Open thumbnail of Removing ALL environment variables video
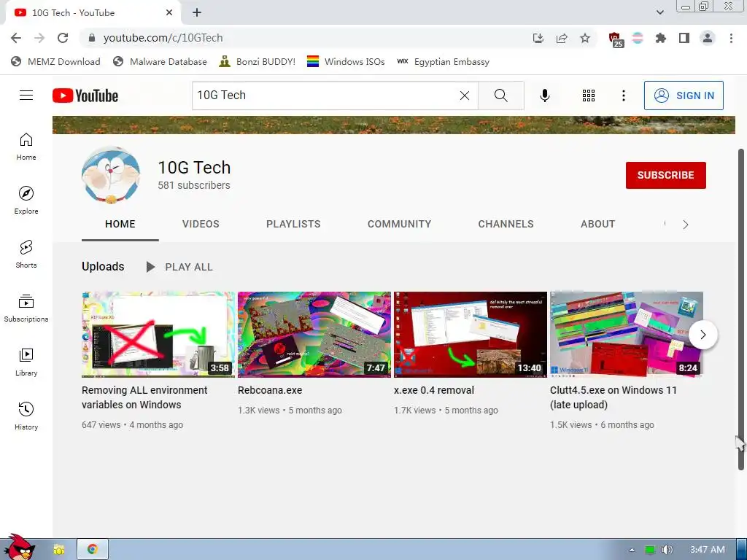Screen dimensions: 747x560 (158, 335)
